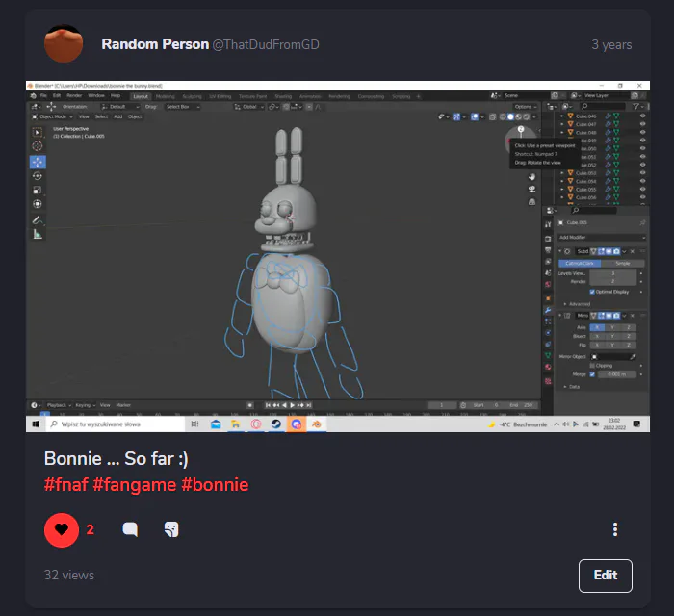674x616 pixels.
Task: Hide Cube.047 using its eye icon
Action: pos(642,124)
